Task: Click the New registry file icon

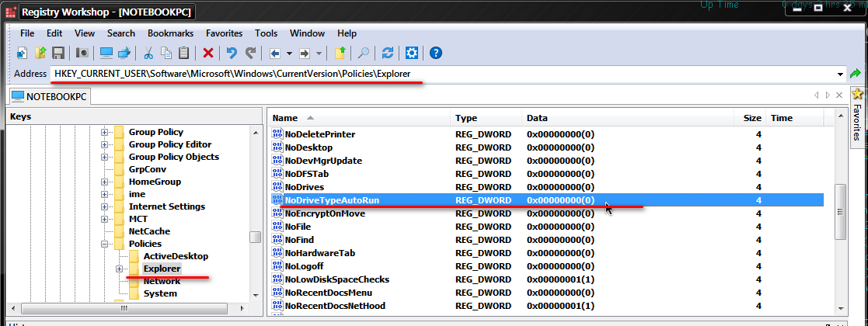Action: (x=22, y=53)
